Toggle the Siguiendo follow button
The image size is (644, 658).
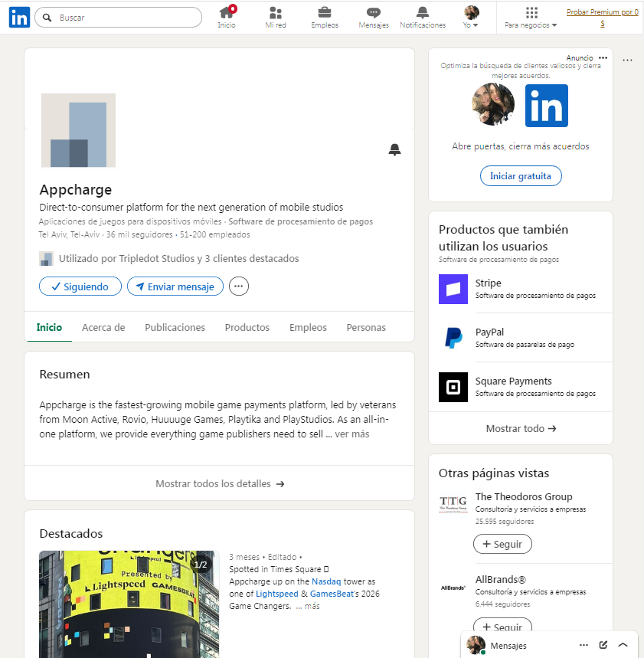click(x=80, y=286)
